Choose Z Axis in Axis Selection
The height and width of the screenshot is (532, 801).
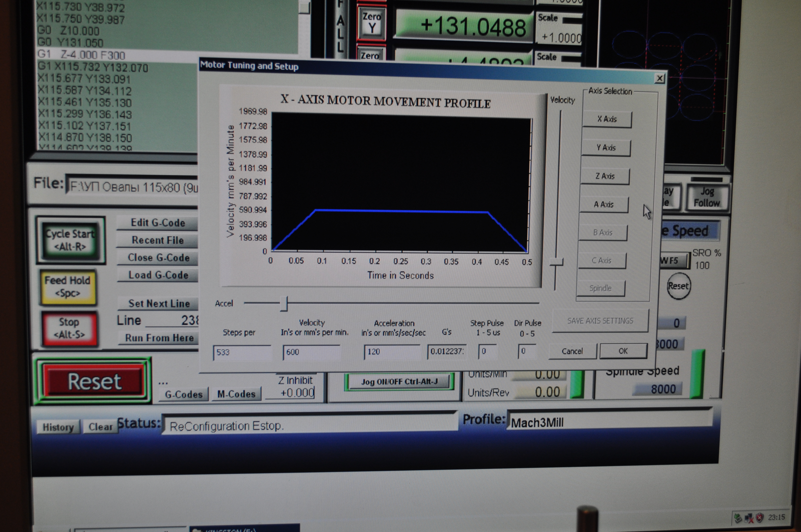pos(605,176)
